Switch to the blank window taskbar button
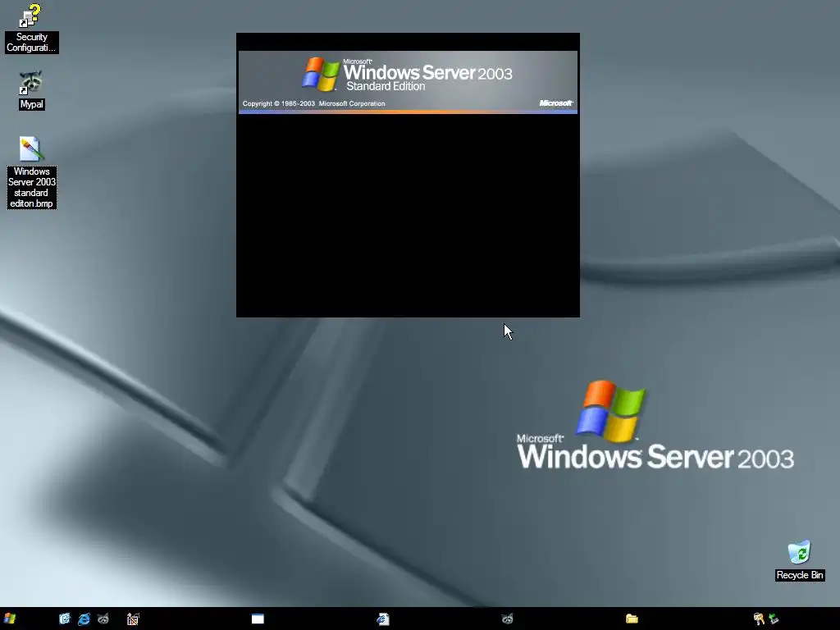The image size is (840, 630). (x=258, y=619)
